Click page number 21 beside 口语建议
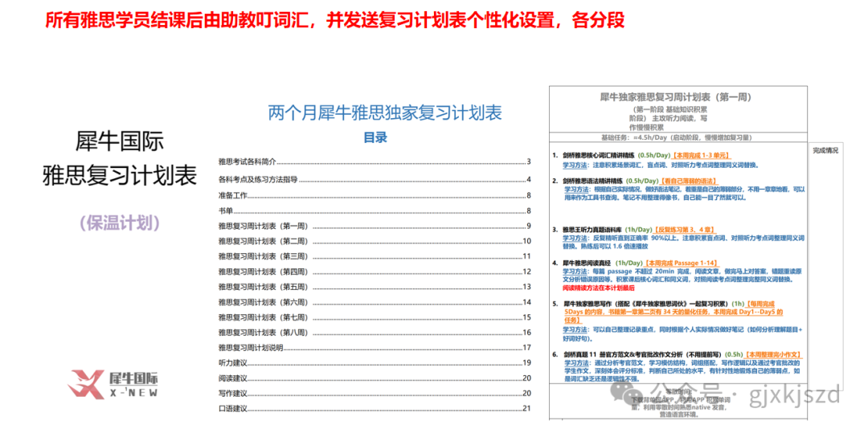868x429 pixels. pyautogui.click(x=527, y=409)
